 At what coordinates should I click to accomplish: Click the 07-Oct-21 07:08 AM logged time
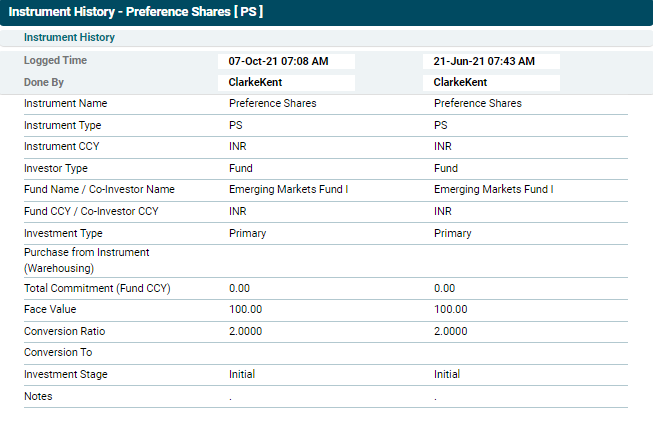278,61
